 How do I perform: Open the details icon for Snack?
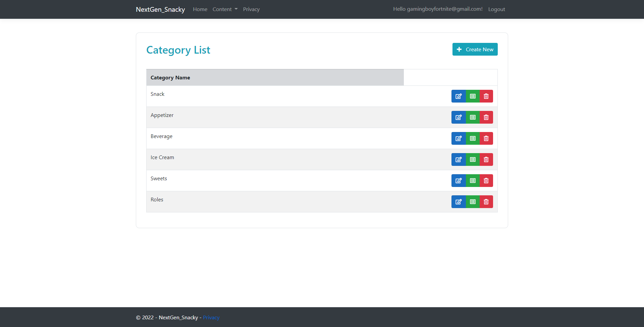(x=473, y=96)
